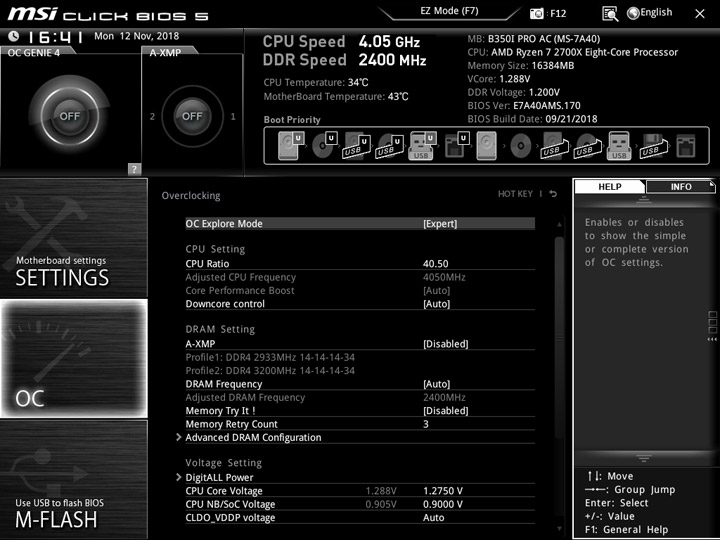Edit CPU Core Voltage 1.2750 V field
This screenshot has width=720, height=540.
[443, 491]
